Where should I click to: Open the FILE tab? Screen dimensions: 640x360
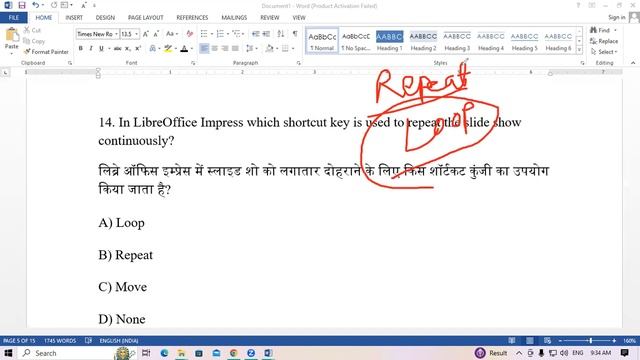point(14,18)
